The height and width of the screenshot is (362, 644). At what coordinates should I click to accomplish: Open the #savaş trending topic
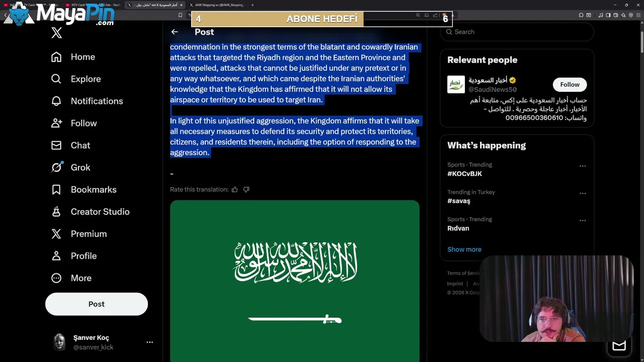point(459,201)
